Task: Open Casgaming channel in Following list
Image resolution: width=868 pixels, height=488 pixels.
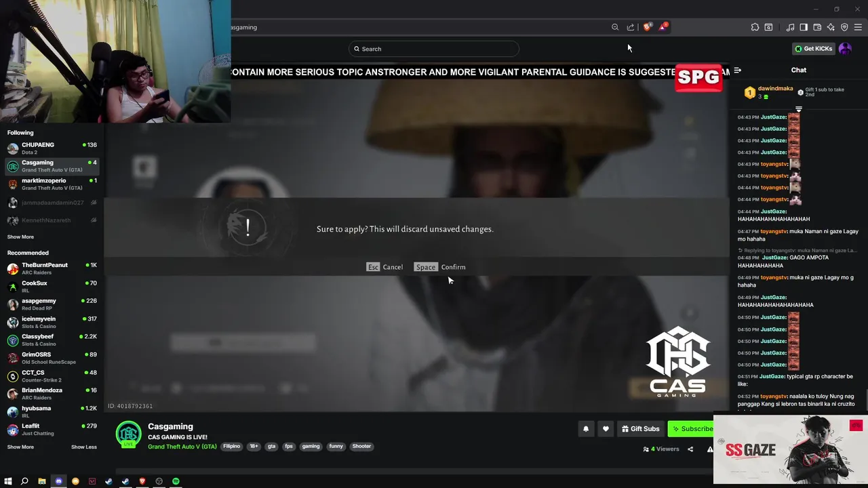Action: pyautogui.click(x=52, y=166)
